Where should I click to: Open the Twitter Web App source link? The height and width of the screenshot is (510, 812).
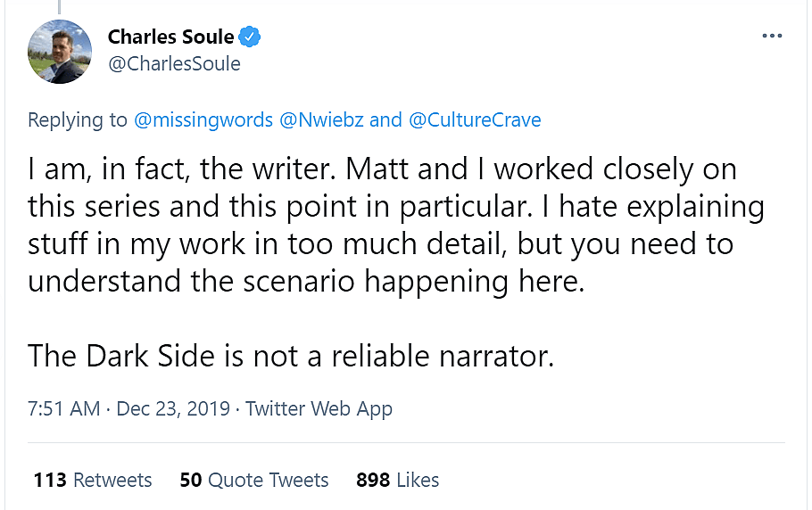[x=319, y=409]
